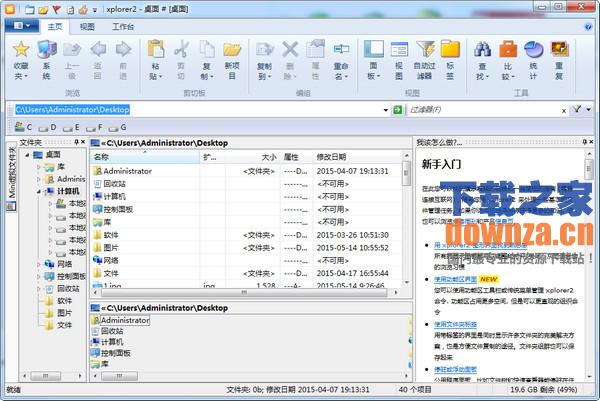Select drive D on the drive bar
Viewport: 600px width, 401px height.
pyautogui.click(x=47, y=127)
